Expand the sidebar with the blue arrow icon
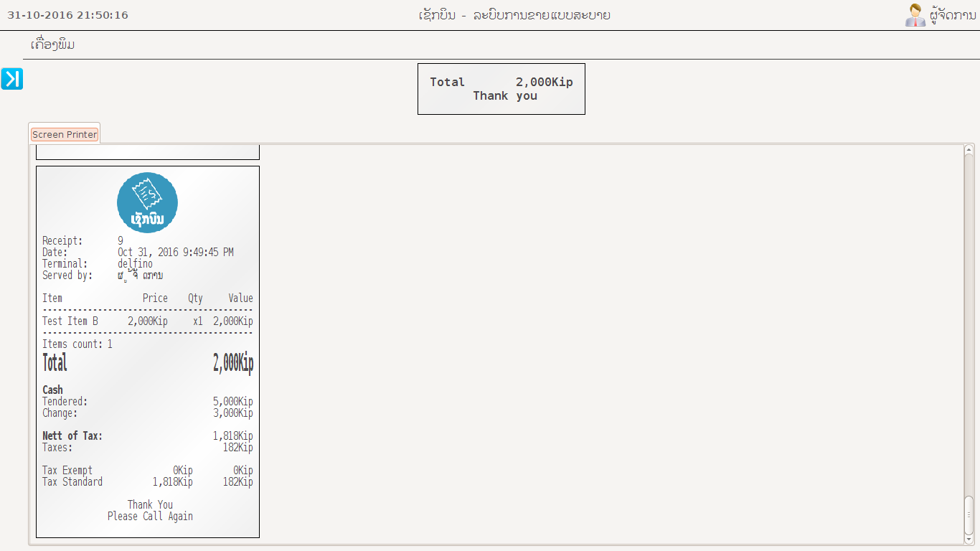Image resolution: width=980 pixels, height=551 pixels. (12, 79)
